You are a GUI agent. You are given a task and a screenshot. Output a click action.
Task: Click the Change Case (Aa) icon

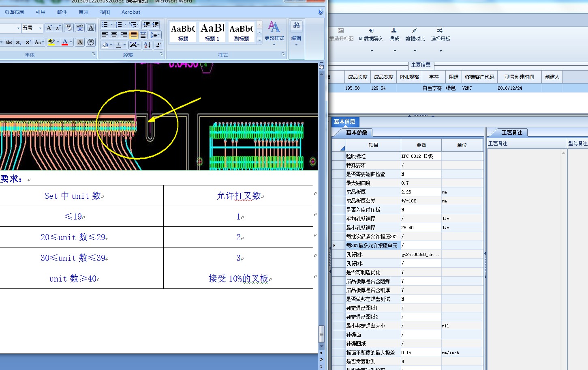[38, 42]
